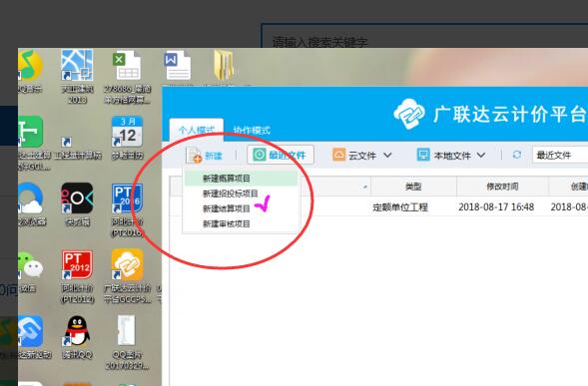Open the 腾讯QQ penguin desktop icon

coord(77,336)
